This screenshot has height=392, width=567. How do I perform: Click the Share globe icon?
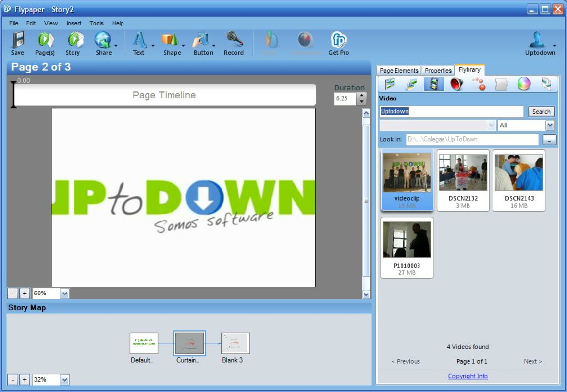[103, 40]
